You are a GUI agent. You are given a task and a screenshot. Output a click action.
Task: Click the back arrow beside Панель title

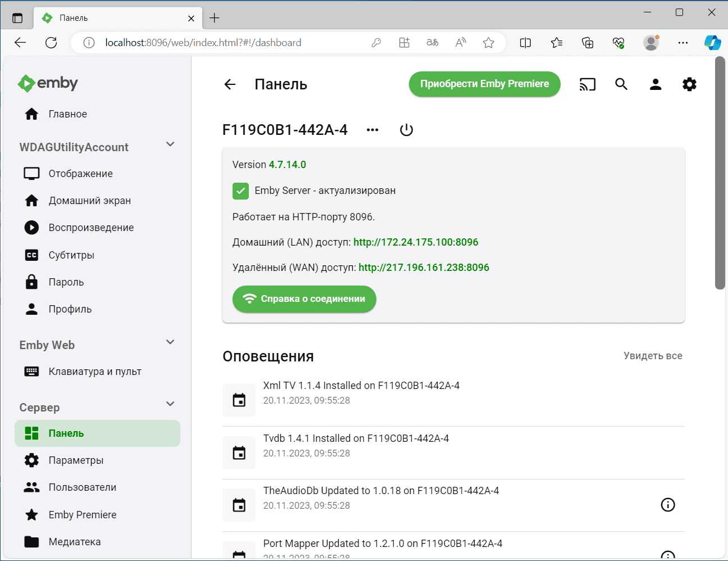(x=230, y=84)
